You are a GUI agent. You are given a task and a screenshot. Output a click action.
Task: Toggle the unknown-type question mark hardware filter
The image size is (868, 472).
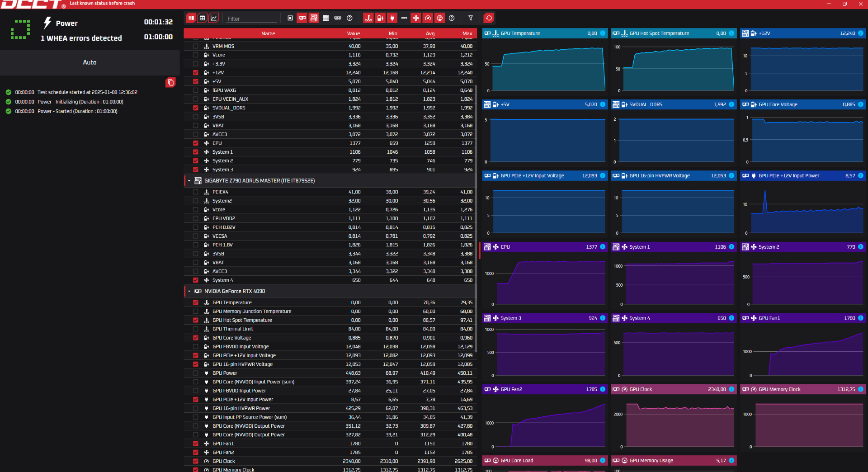pos(349,18)
